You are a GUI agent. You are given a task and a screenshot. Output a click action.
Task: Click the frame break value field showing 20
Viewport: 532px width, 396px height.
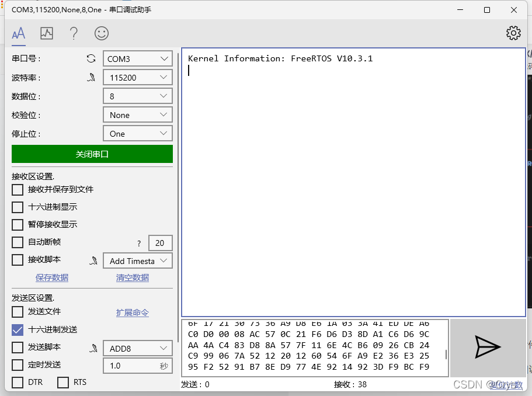[161, 243]
